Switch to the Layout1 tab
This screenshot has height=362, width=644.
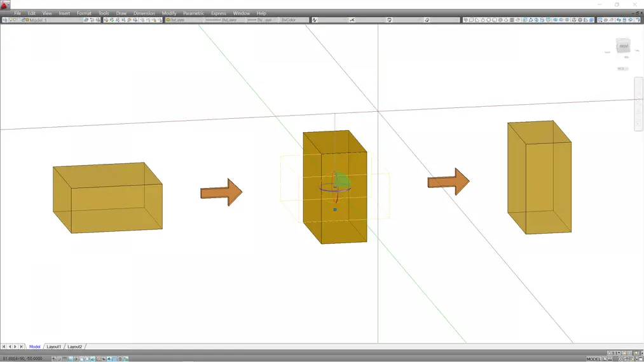[x=54, y=347]
